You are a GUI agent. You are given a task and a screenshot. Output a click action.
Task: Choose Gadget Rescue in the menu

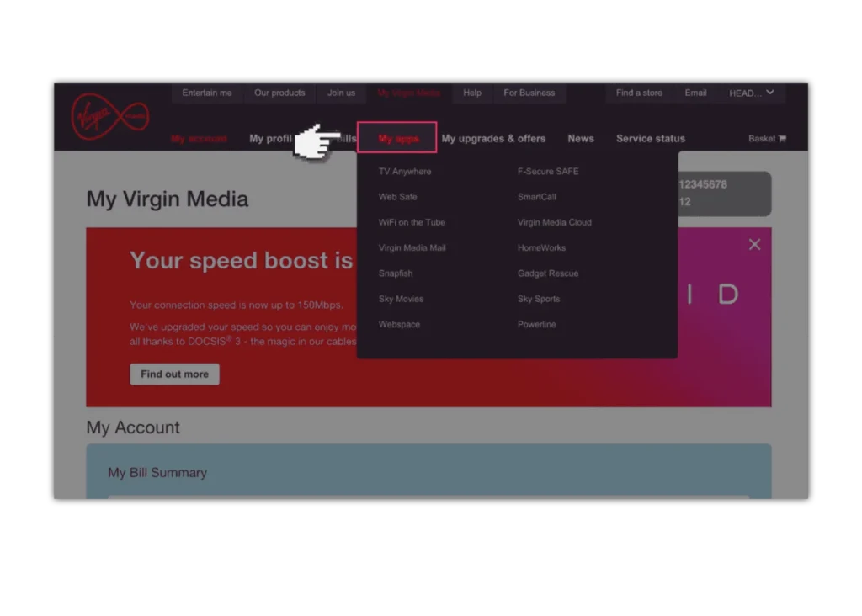547,273
